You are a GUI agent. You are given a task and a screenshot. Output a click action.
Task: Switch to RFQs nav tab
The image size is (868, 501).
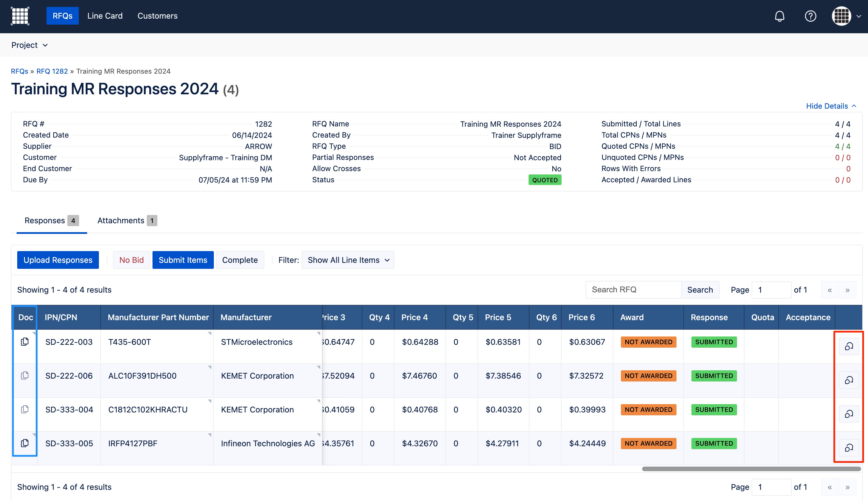click(x=62, y=16)
